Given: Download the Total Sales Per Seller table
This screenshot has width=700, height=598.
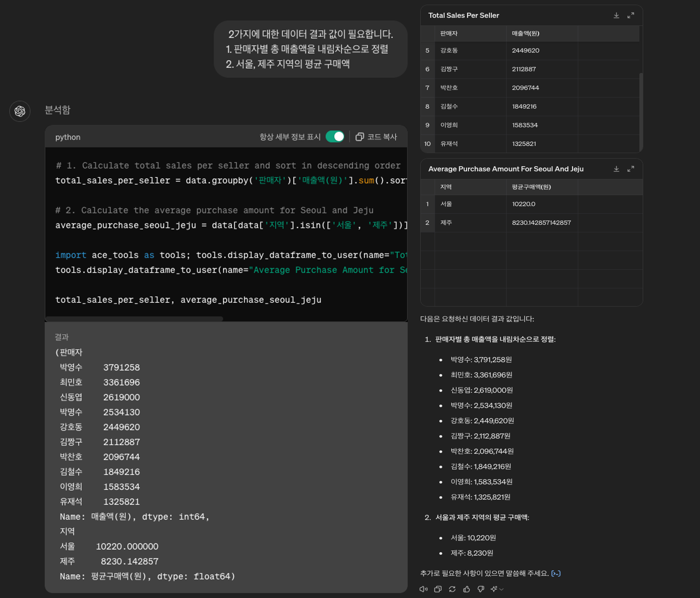Looking at the screenshot, I should click(x=617, y=15).
